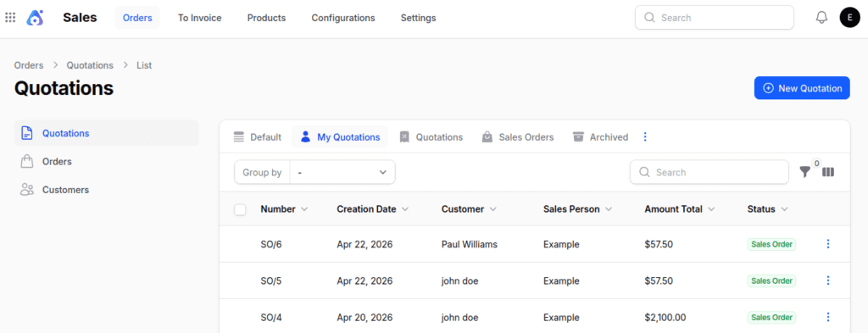Click the Customers people icon in sidebar

(26, 190)
